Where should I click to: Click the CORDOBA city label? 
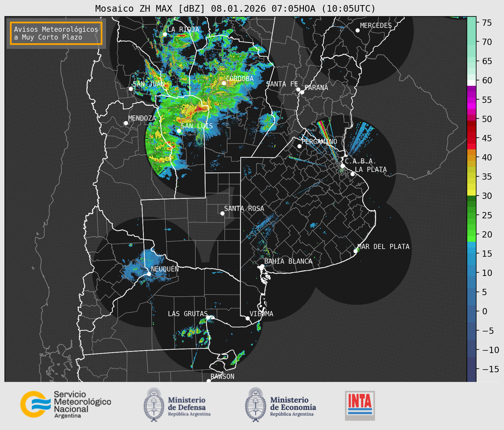point(240,78)
